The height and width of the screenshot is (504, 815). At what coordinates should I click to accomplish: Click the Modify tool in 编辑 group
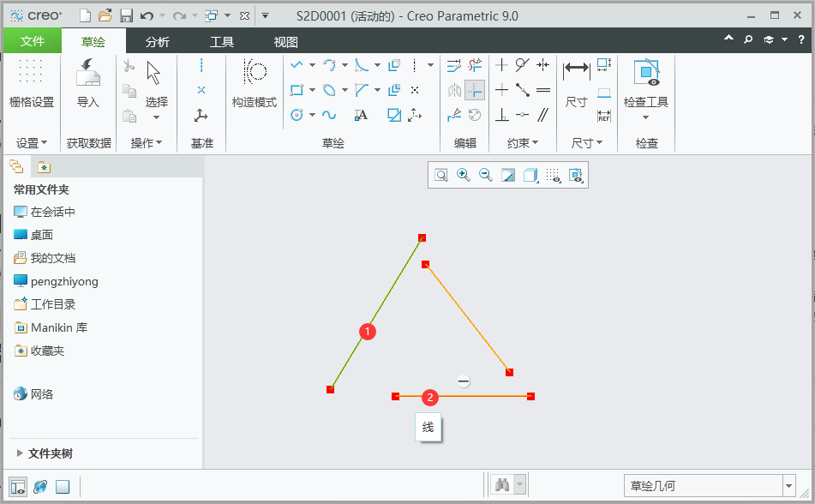(453, 65)
